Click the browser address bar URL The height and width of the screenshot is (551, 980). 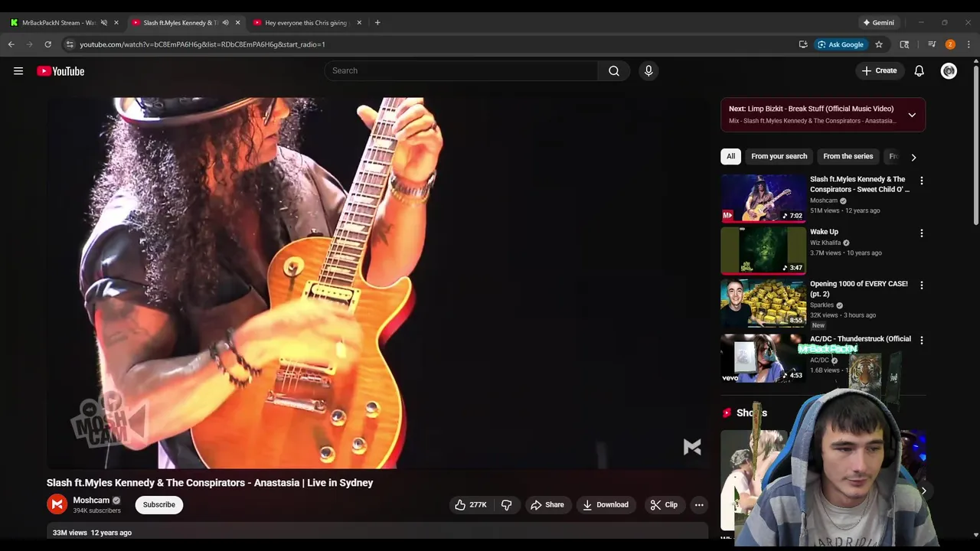[202, 44]
